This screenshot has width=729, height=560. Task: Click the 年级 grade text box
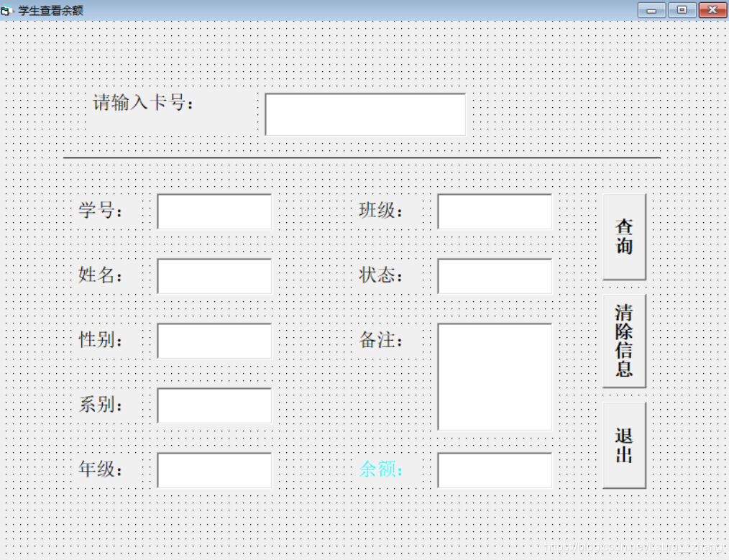click(213, 470)
